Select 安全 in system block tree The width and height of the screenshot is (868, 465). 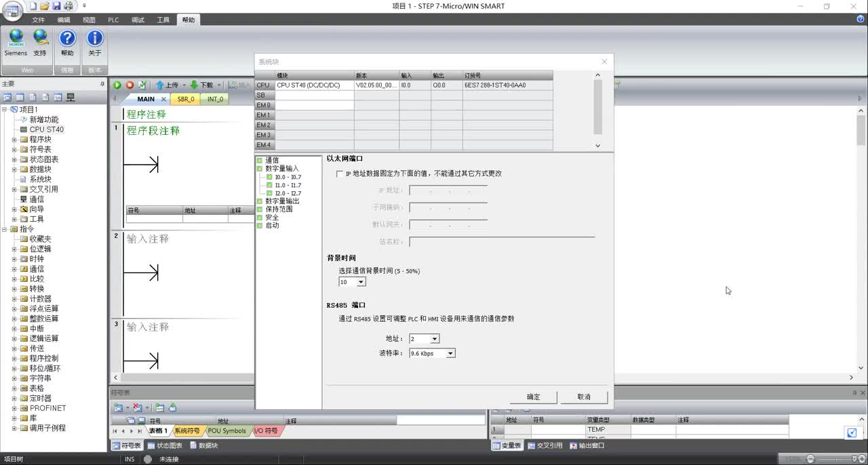(272, 218)
